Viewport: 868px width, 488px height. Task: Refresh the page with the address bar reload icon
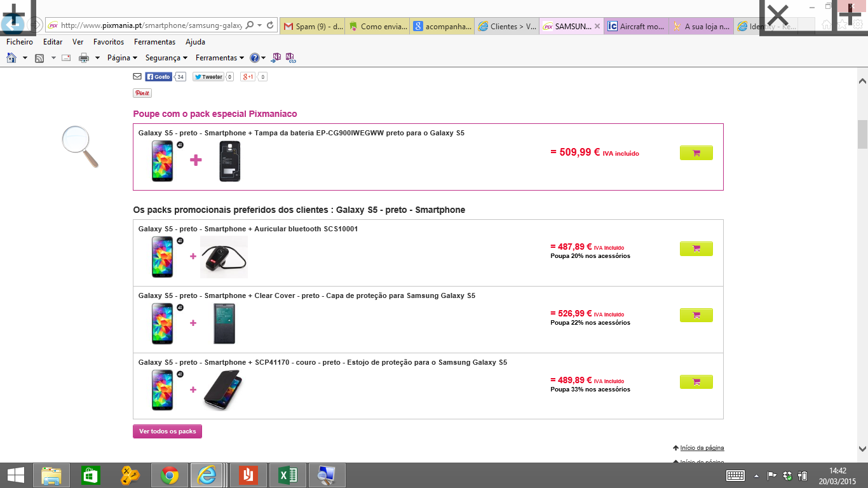[270, 25]
